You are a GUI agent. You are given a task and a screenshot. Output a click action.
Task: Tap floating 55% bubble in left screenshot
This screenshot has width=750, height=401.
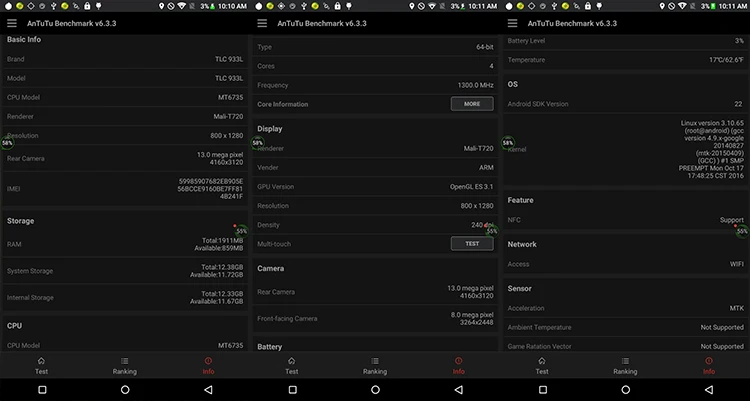pyautogui.click(x=242, y=231)
